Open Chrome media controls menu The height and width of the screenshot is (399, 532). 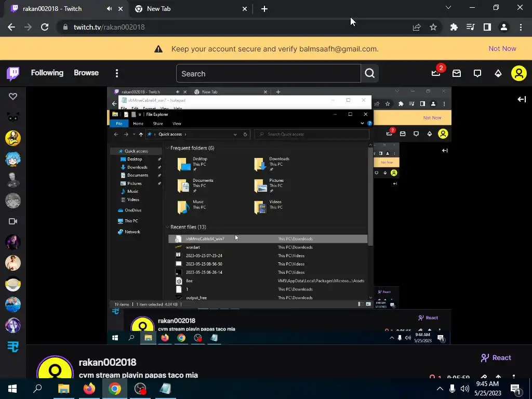[x=471, y=27]
